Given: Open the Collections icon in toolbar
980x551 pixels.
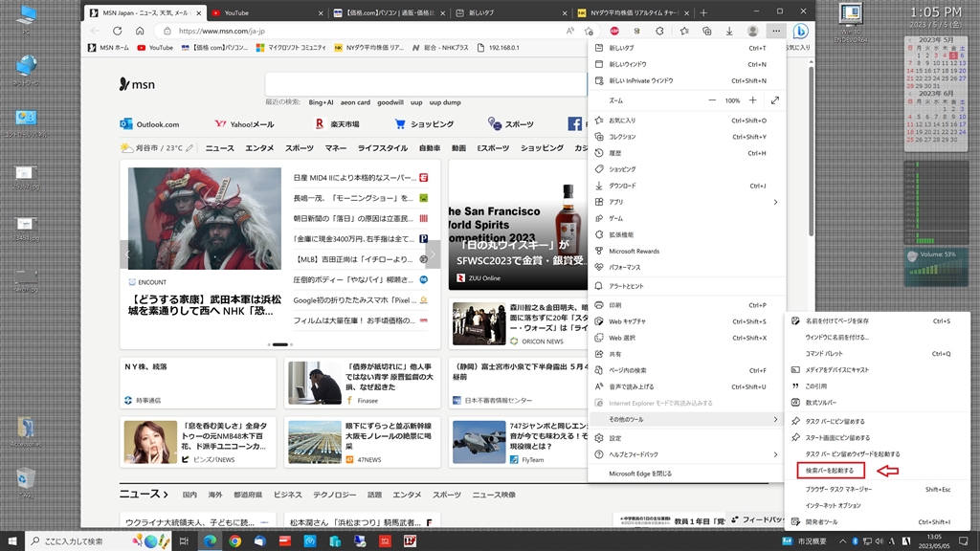Looking at the screenshot, I should click(x=707, y=31).
